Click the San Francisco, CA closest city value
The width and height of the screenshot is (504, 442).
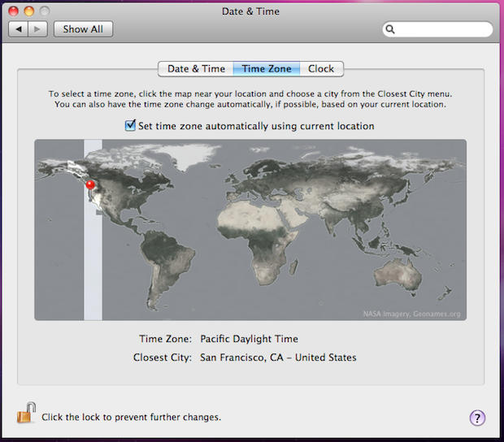point(278,357)
